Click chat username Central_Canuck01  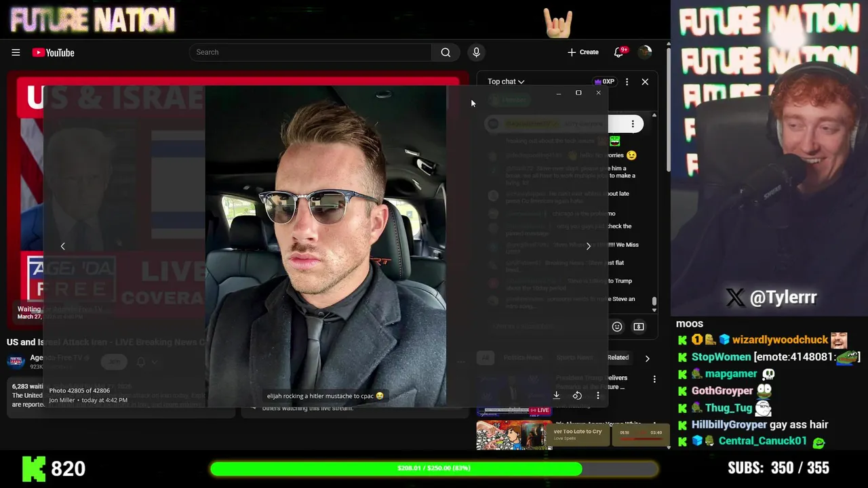pyautogui.click(x=763, y=441)
